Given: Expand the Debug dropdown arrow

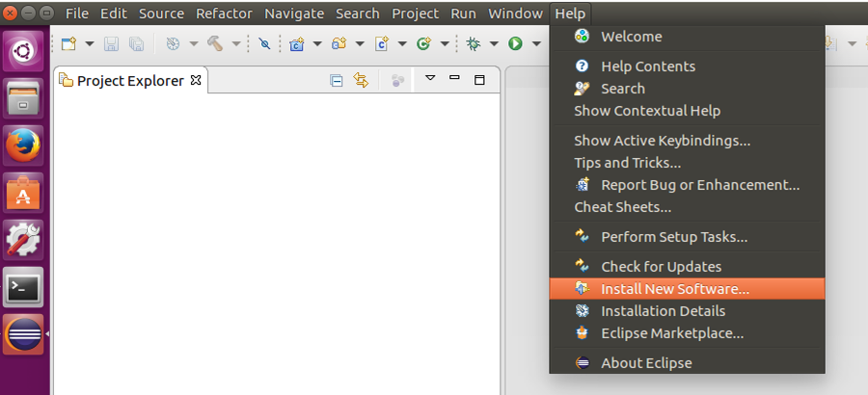Looking at the screenshot, I should pyautogui.click(x=494, y=43).
